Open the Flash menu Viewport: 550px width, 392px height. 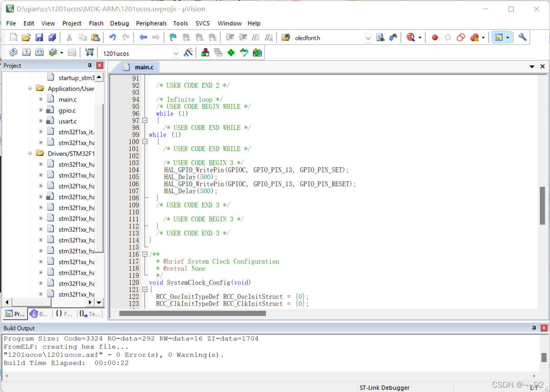[96, 23]
